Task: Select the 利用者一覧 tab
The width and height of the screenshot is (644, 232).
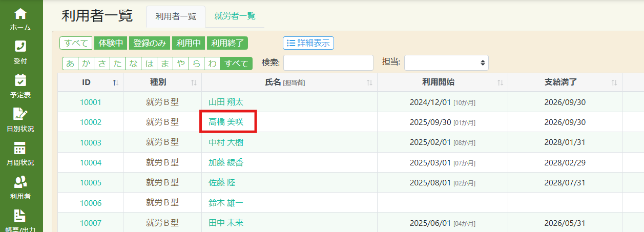Action: click(x=176, y=16)
